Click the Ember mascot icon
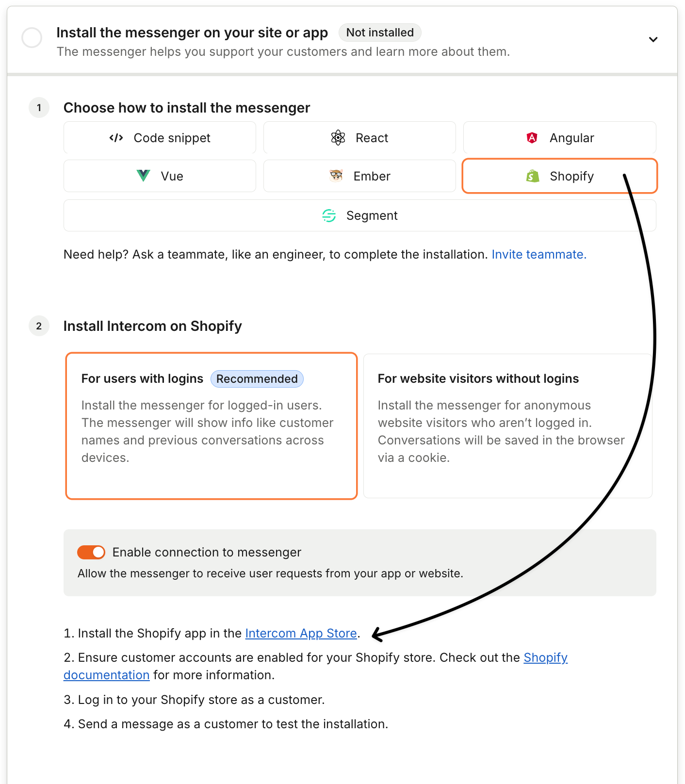The height and width of the screenshot is (784, 685). pos(336,176)
